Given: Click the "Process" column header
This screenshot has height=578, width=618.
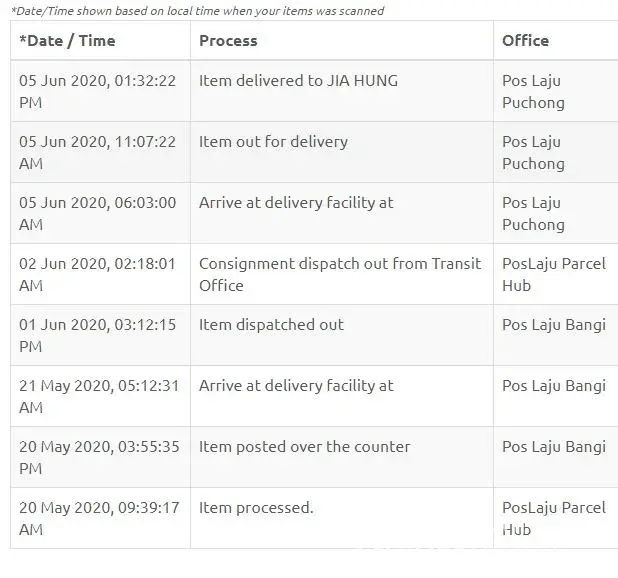Looking at the screenshot, I should pos(228,41).
